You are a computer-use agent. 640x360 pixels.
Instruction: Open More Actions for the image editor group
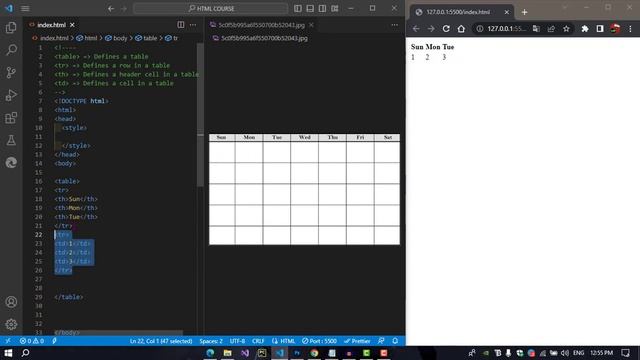coord(394,25)
